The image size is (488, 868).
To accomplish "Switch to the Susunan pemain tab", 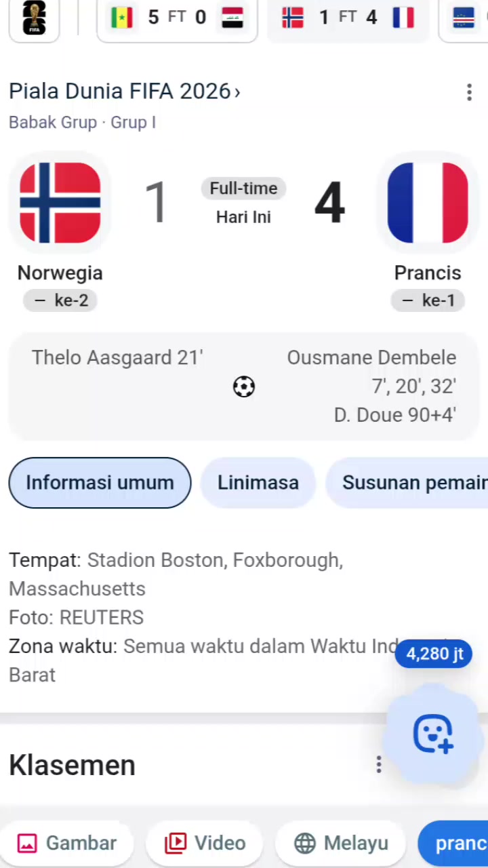I will tap(407, 482).
